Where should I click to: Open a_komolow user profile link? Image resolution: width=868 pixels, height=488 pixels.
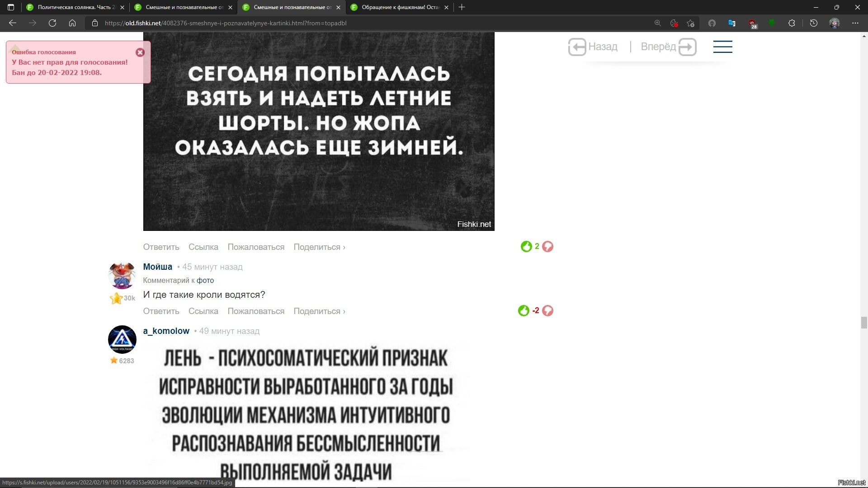pyautogui.click(x=166, y=331)
